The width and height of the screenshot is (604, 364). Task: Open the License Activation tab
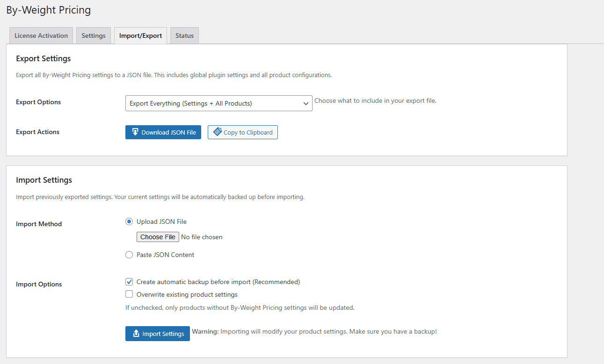pyautogui.click(x=41, y=35)
